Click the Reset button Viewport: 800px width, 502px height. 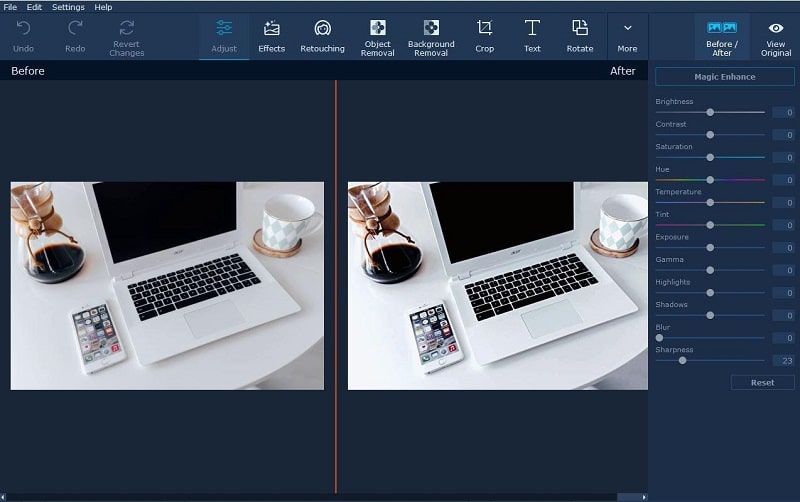(762, 382)
